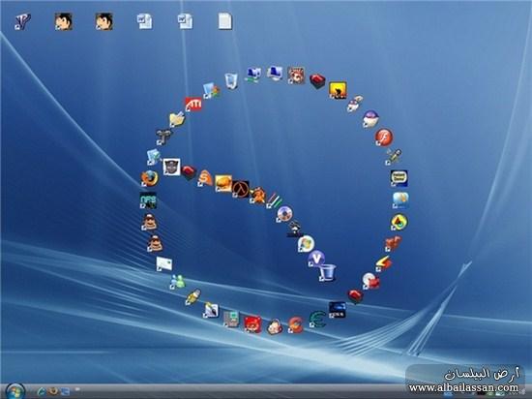Open the shiny CD disc shortcut

point(284,214)
